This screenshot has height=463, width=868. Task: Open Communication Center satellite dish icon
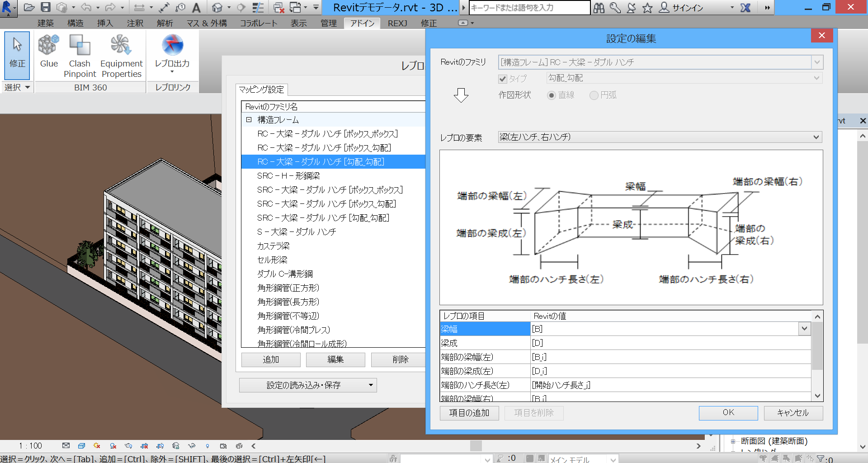pos(632,8)
